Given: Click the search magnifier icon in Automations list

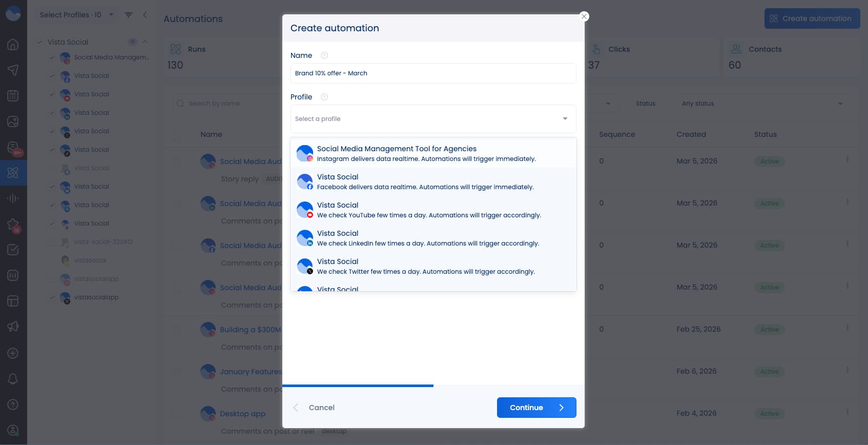Looking at the screenshot, I should point(180,104).
